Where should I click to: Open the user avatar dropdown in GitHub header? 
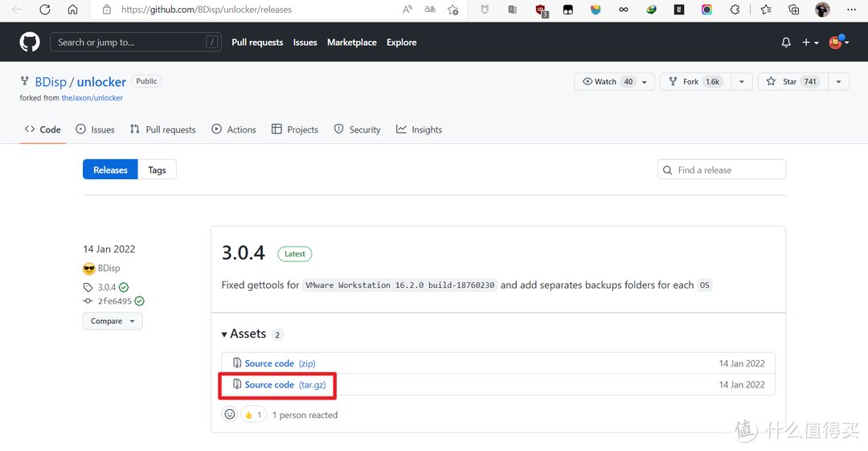838,42
